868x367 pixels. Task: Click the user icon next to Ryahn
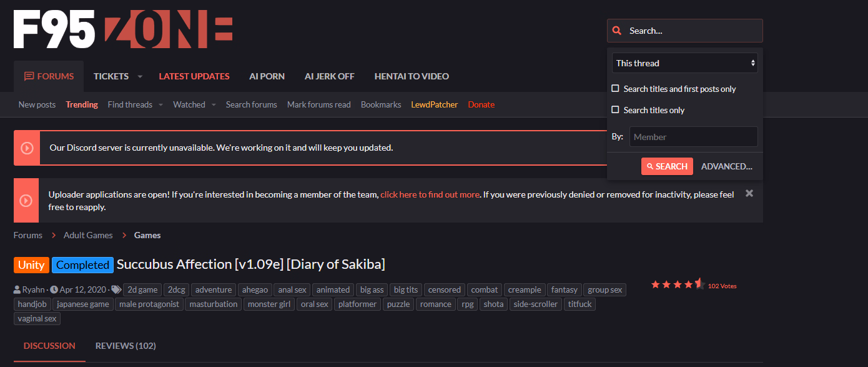click(x=17, y=289)
